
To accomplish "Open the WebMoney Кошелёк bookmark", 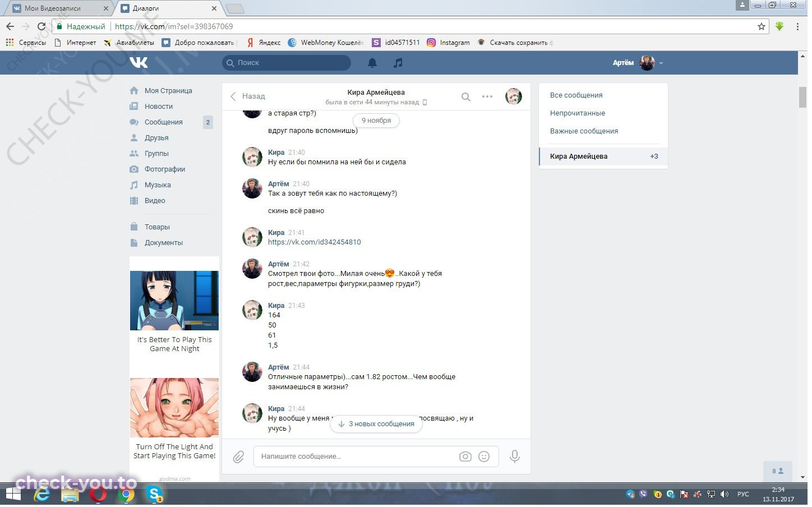I will pos(326,43).
